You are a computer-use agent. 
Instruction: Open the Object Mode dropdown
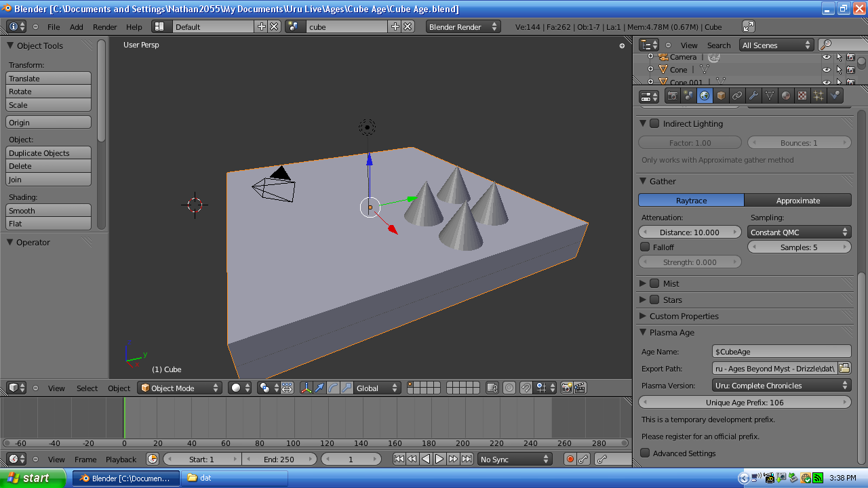(180, 388)
